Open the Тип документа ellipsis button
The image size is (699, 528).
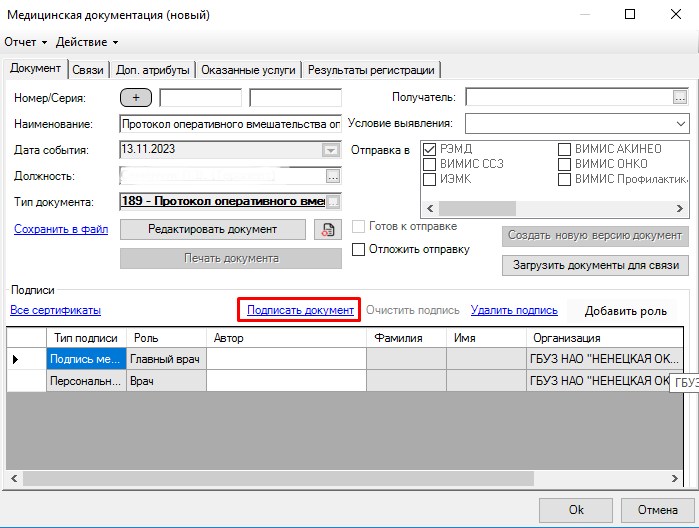[x=333, y=202]
